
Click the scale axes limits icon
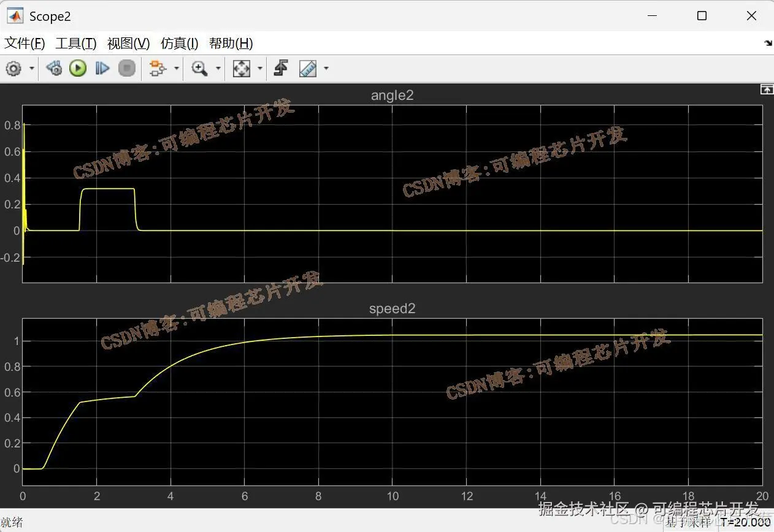point(242,69)
